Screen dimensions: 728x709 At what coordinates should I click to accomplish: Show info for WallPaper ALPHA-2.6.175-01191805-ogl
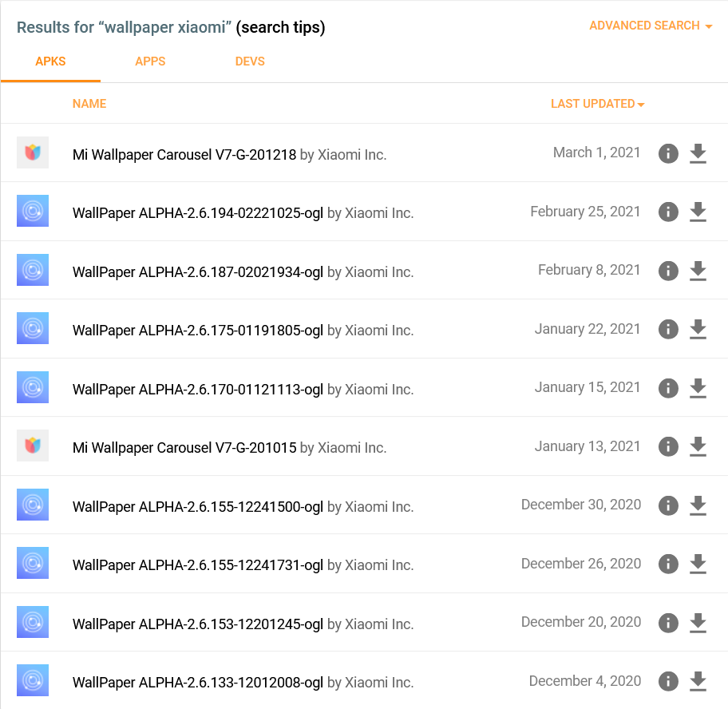pos(668,330)
